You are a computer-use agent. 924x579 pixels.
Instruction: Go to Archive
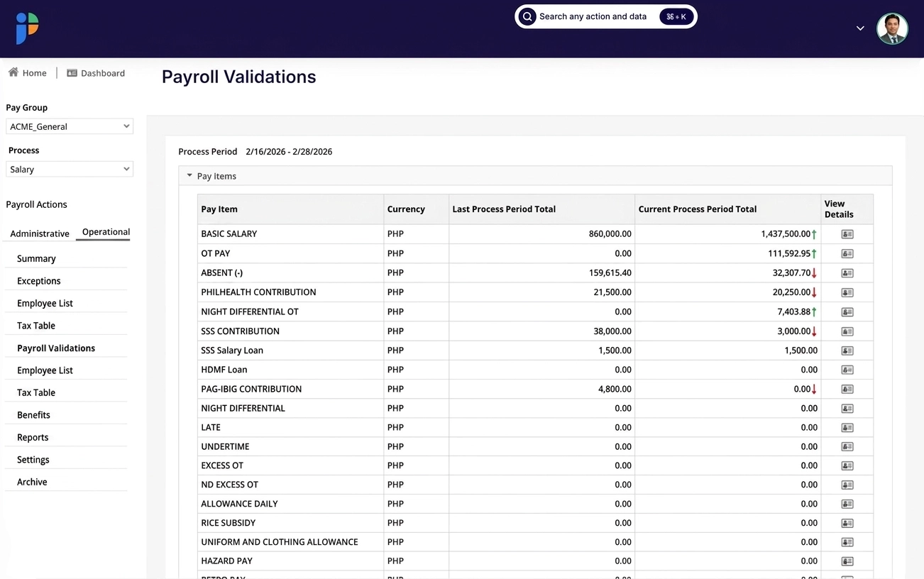point(32,482)
